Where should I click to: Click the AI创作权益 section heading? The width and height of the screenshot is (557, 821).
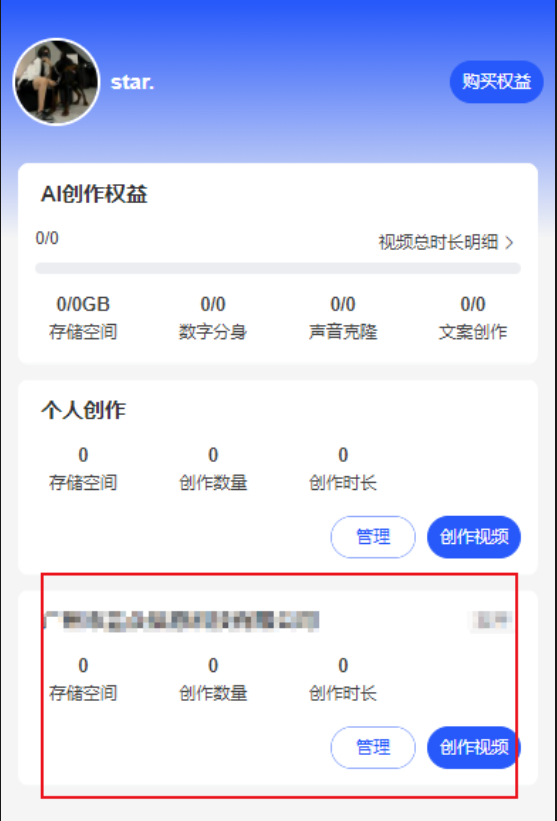94,194
